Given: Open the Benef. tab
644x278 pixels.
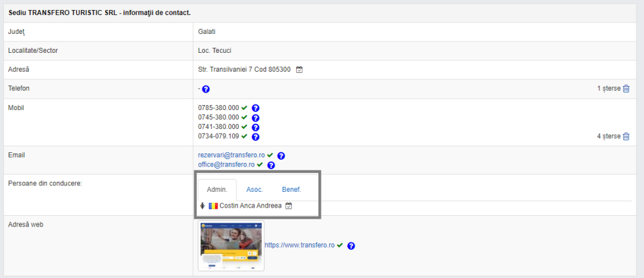Looking at the screenshot, I should pyautogui.click(x=291, y=189).
